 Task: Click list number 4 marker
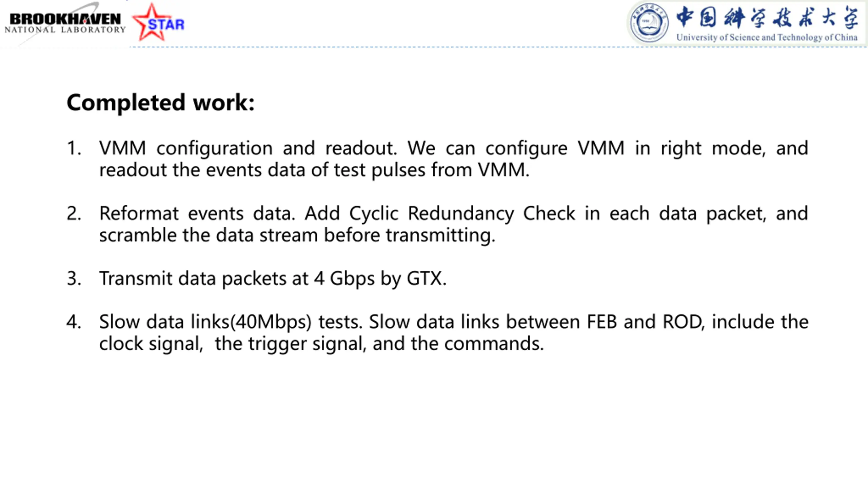(74, 322)
